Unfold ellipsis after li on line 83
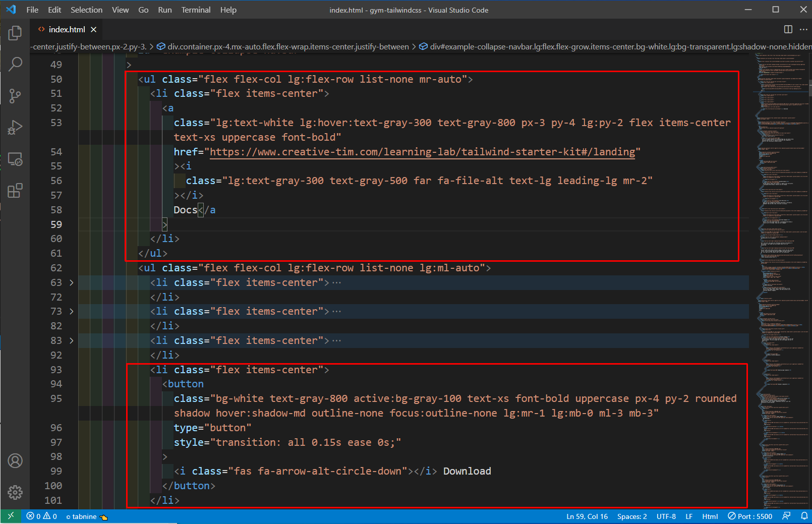812x524 pixels. coord(337,341)
